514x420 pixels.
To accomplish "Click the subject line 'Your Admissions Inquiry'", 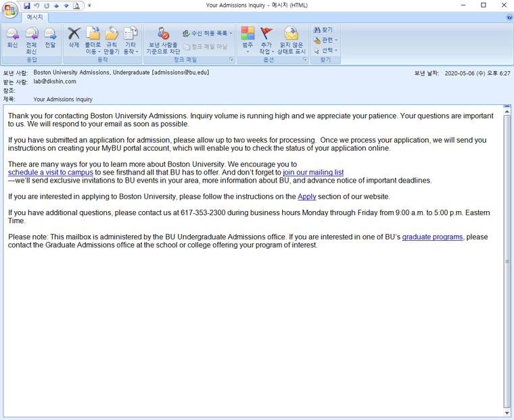I will tap(63, 99).
